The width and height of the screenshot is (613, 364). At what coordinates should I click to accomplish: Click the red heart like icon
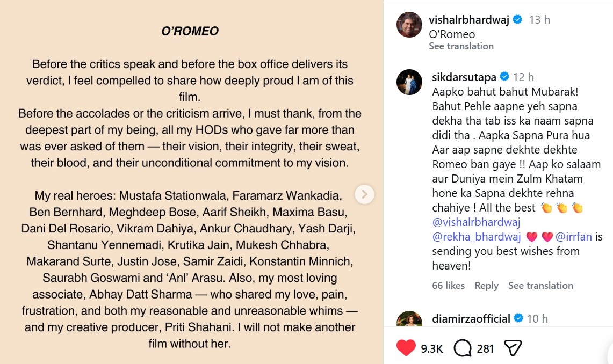[406, 348]
